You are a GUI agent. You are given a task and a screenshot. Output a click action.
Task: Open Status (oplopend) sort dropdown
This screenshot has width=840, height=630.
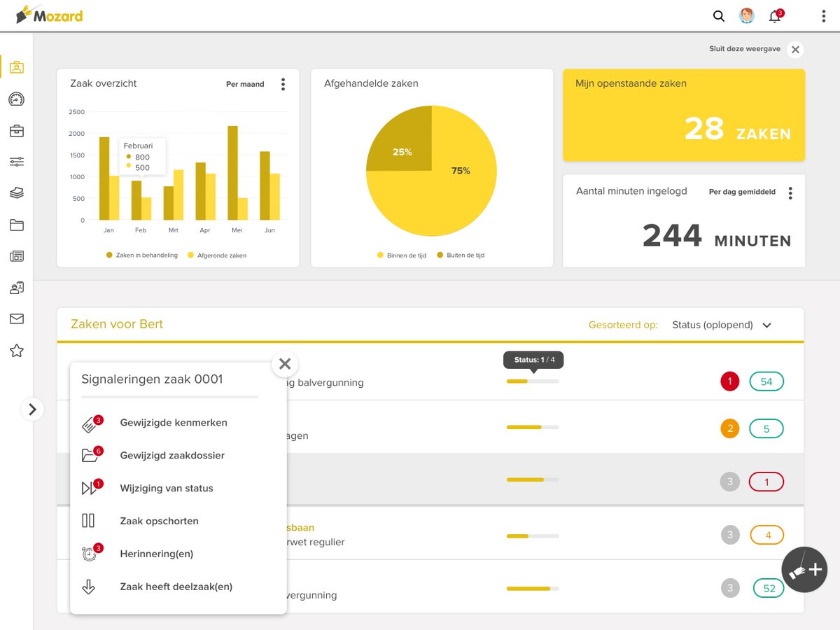coord(721,325)
